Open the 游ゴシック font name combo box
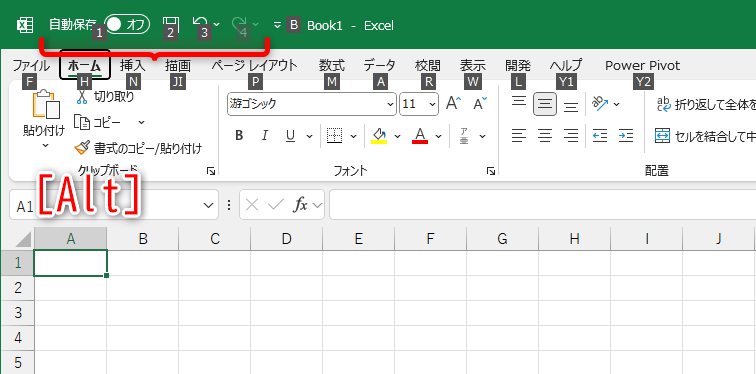Image resolution: width=756 pixels, height=374 pixels. pos(311,104)
